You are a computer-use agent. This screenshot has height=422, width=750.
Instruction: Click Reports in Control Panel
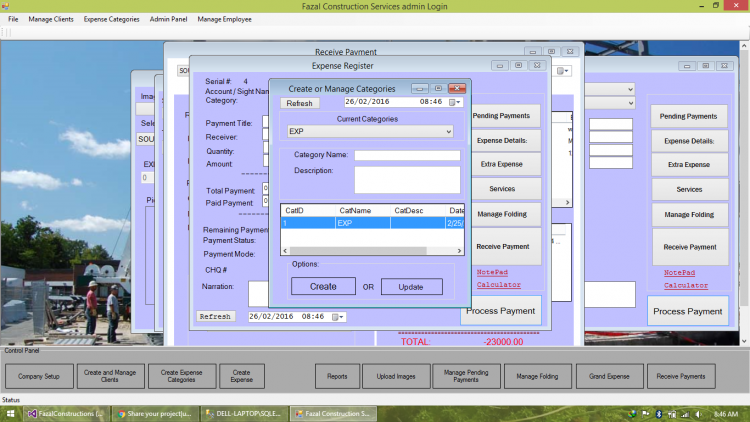click(x=337, y=377)
